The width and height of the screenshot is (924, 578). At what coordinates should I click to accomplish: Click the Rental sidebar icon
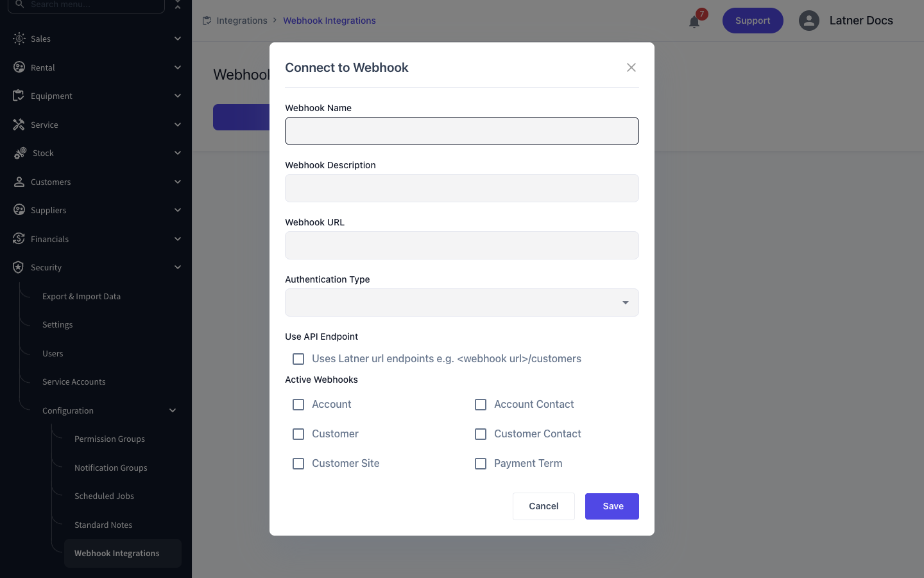[19, 67]
